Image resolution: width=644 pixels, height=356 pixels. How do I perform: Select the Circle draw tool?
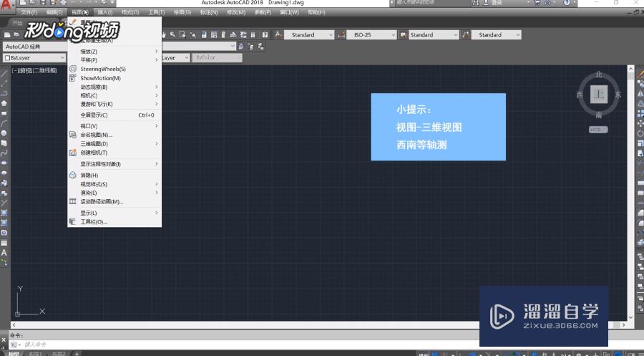[x=4, y=133]
